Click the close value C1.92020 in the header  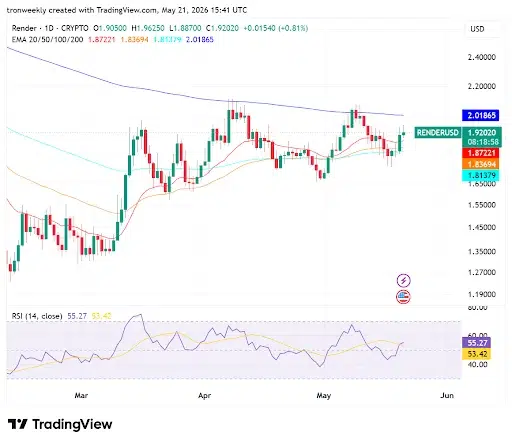pos(222,28)
